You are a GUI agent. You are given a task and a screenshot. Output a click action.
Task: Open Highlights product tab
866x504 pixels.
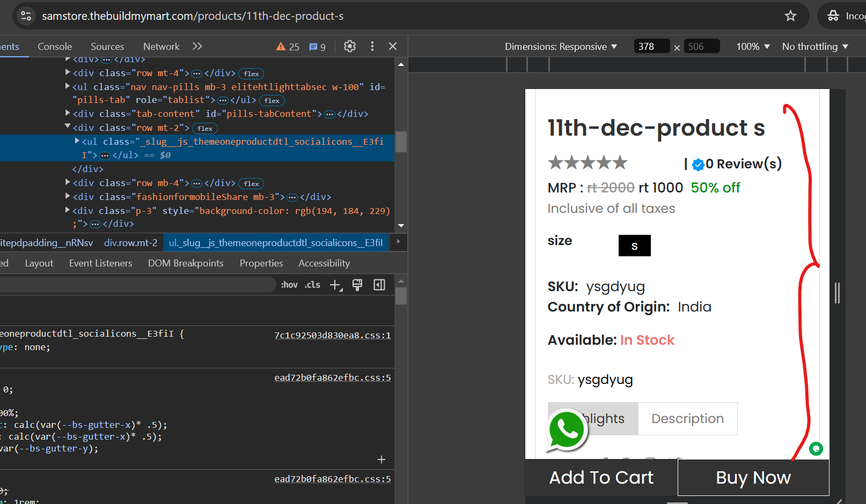coord(593,419)
